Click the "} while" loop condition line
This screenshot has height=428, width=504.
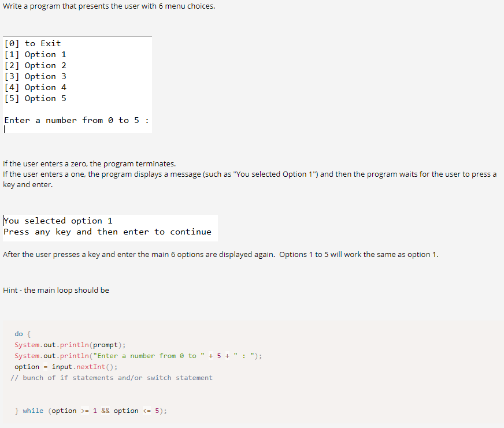(90, 410)
